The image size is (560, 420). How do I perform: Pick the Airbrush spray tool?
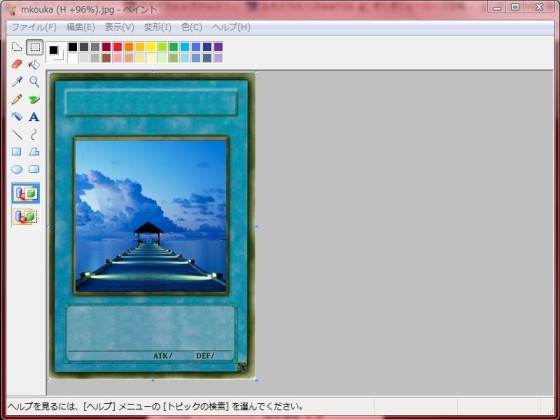17,117
